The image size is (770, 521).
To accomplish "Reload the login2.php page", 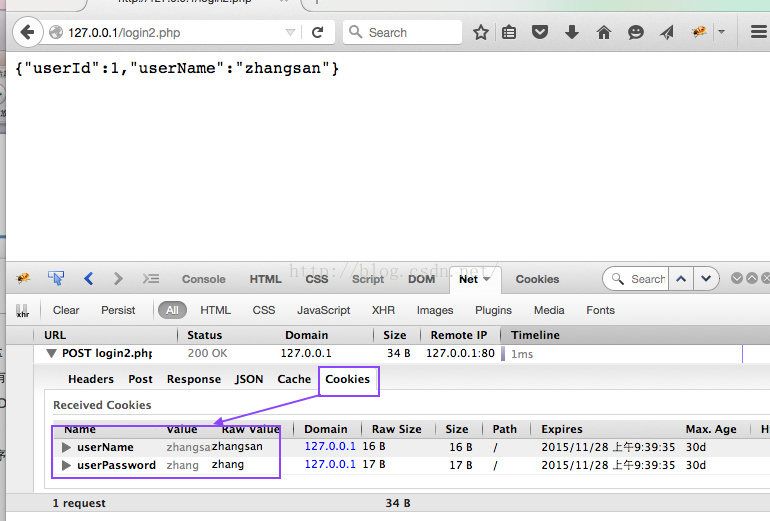I will [318, 32].
